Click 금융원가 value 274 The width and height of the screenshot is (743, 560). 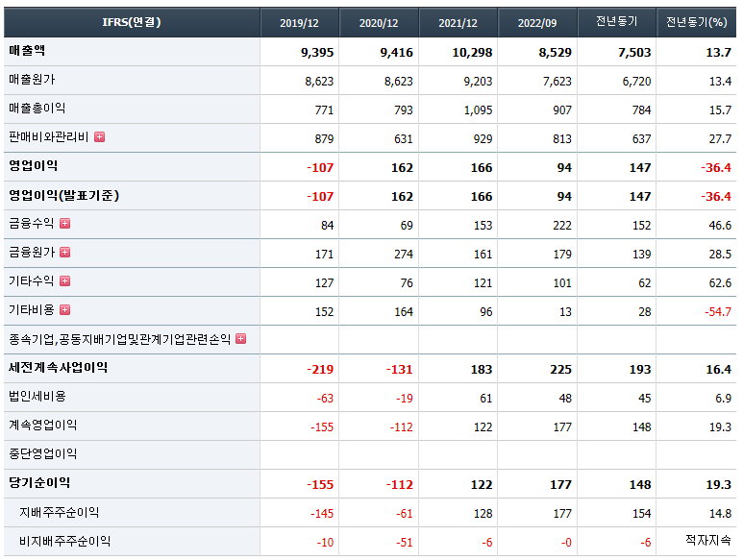coord(404,255)
